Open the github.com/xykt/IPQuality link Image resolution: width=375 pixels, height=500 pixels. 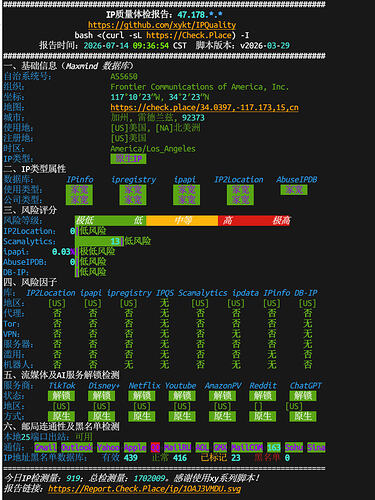(x=162, y=25)
